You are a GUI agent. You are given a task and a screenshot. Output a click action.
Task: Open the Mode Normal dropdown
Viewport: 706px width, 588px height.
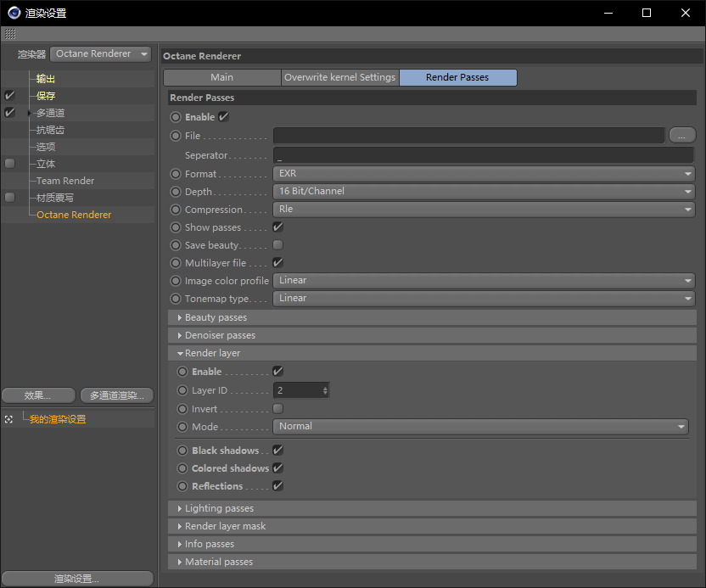[x=480, y=427]
